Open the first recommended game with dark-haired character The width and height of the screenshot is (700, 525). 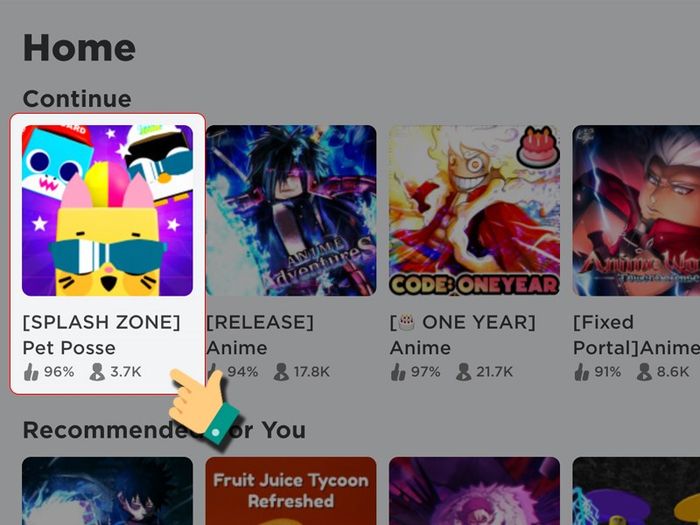108,491
